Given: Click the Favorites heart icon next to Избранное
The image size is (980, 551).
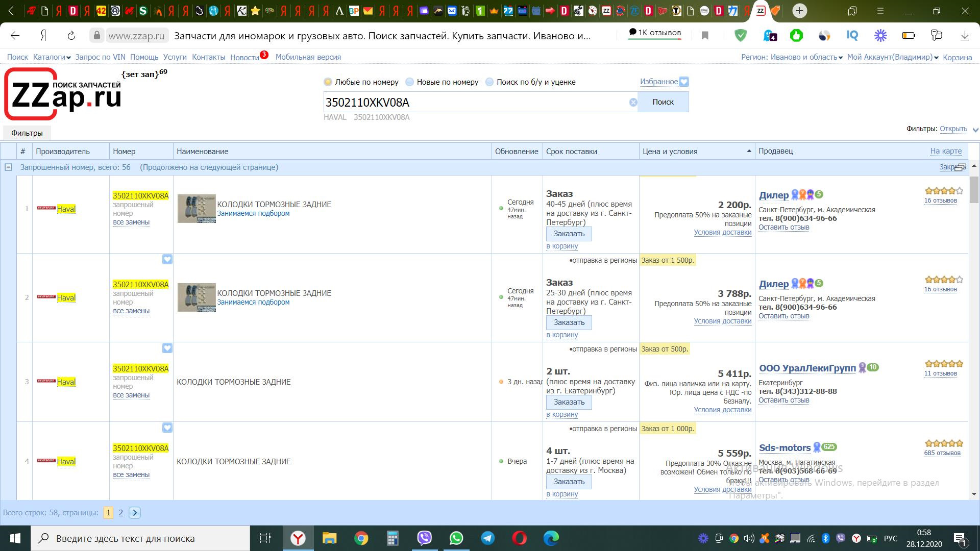Looking at the screenshot, I should [684, 82].
